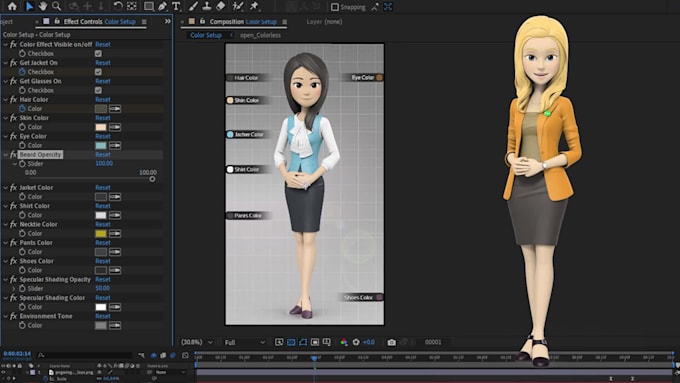Click the Environment Tone eyedropper icon
Image resolution: width=680 pixels, height=383 pixels.
click(115, 325)
